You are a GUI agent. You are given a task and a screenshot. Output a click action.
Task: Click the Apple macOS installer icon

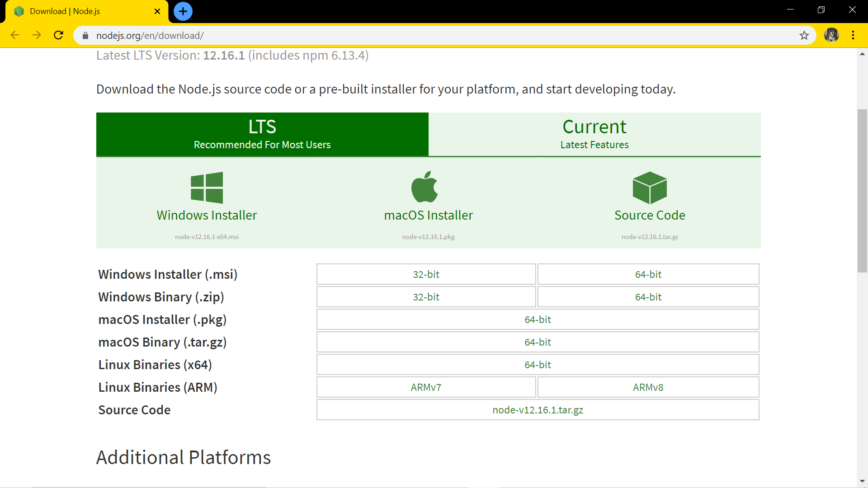click(x=425, y=187)
